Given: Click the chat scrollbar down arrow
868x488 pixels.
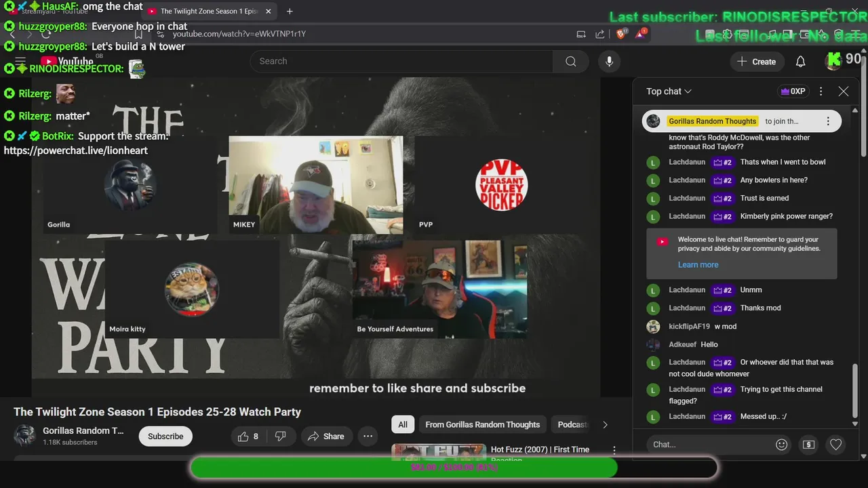Looking at the screenshot, I should pos(855,423).
